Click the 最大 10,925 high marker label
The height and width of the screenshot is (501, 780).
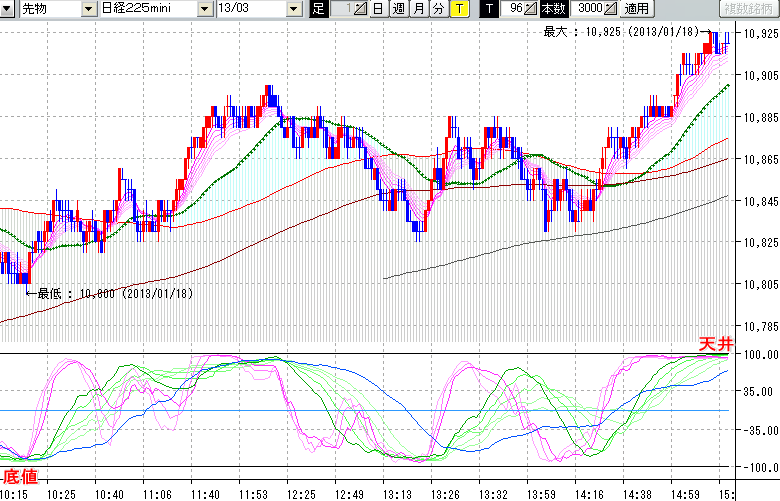click(x=619, y=32)
